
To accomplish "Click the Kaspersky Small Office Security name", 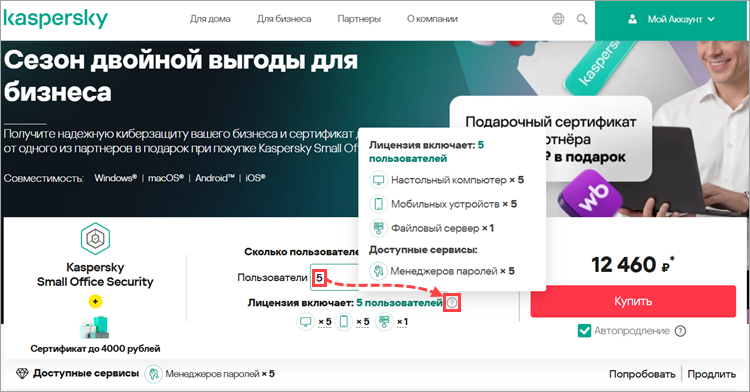I will (x=95, y=274).
